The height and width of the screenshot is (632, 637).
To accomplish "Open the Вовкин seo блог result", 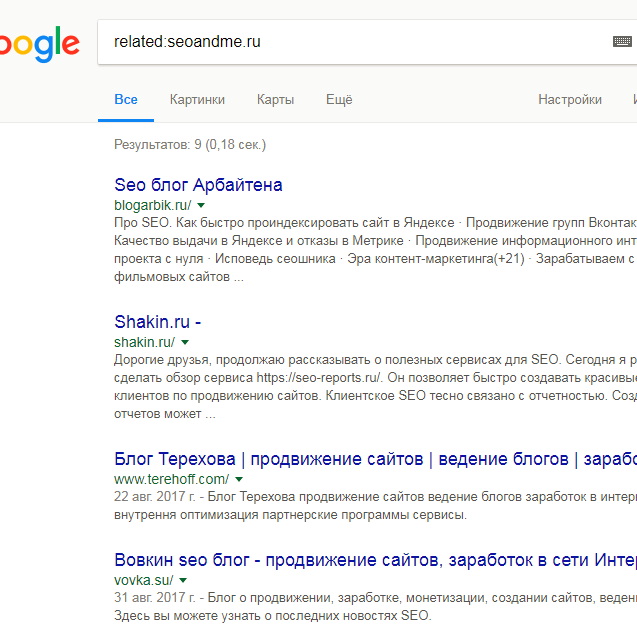I will coord(375,560).
